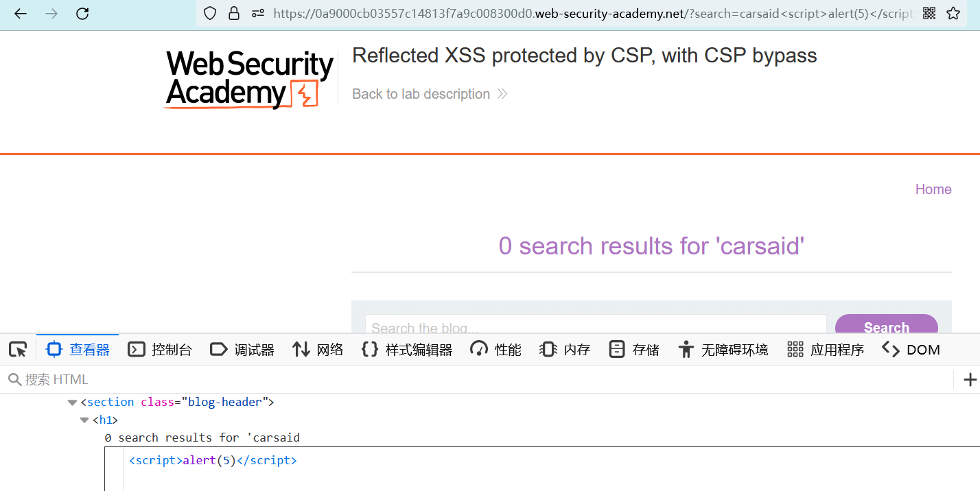Click the site permissions icon beside the padlock
The image size is (980, 491).
(257, 13)
